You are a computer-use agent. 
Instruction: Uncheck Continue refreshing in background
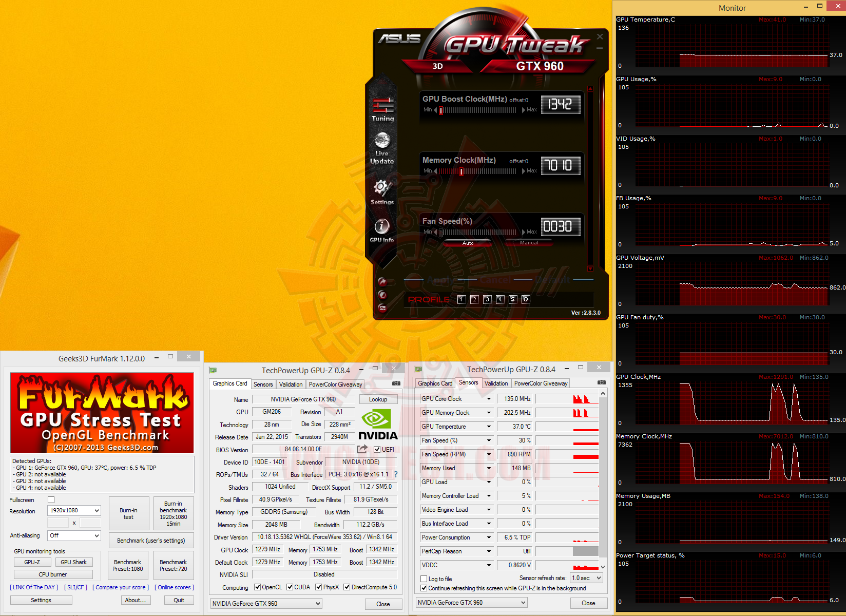pyautogui.click(x=424, y=588)
